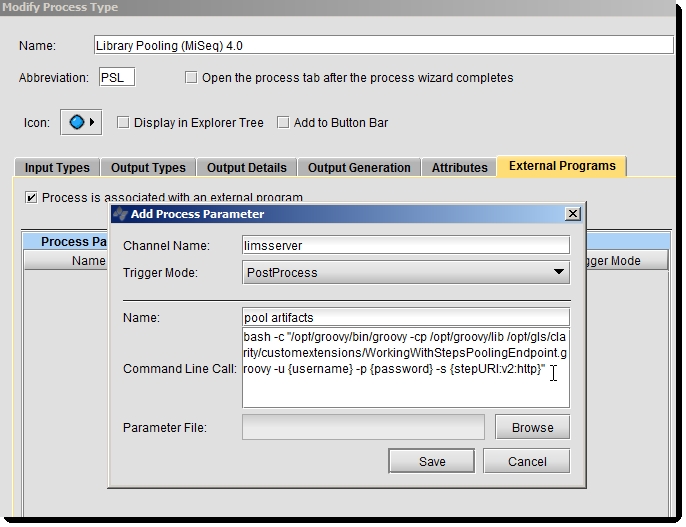Toggle Display in Explorer Tree checkbox
The width and height of the screenshot is (686, 527).
(x=124, y=123)
